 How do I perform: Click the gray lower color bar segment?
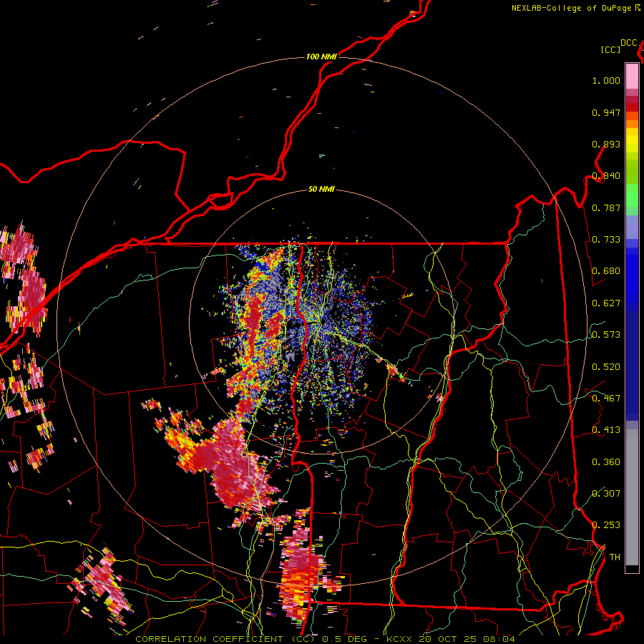click(x=632, y=497)
